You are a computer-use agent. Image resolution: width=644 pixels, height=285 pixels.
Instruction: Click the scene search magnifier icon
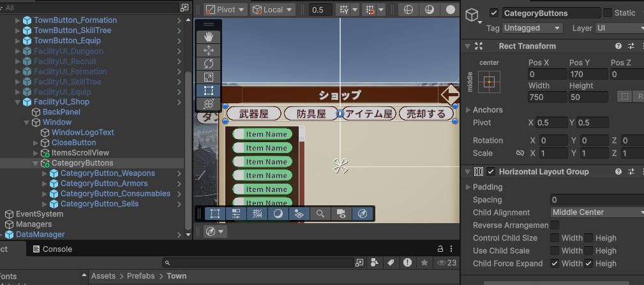pyautogui.click(x=320, y=214)
